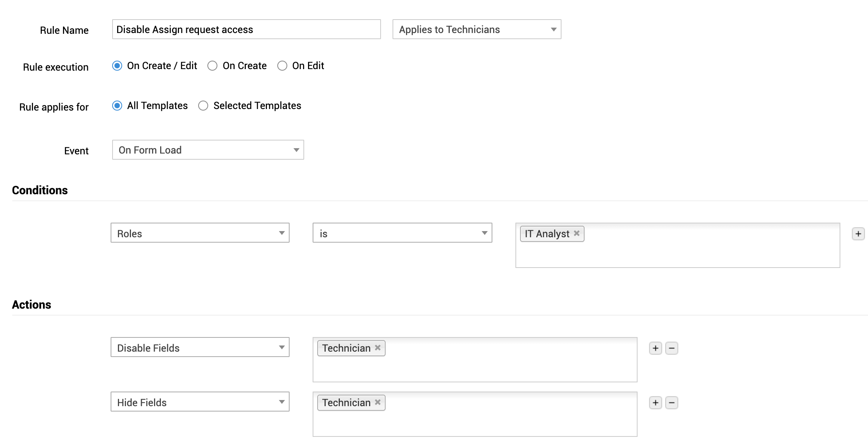Click the Event label
Screen dimensions: 868x443
[76, 151]
